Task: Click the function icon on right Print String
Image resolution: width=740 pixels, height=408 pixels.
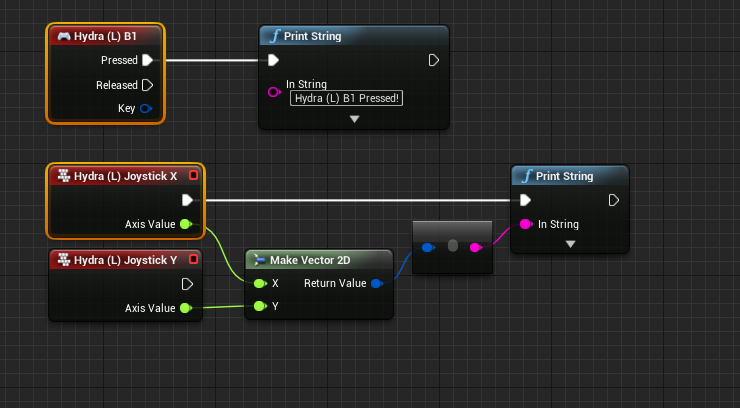Action: (x=527, y=176)
